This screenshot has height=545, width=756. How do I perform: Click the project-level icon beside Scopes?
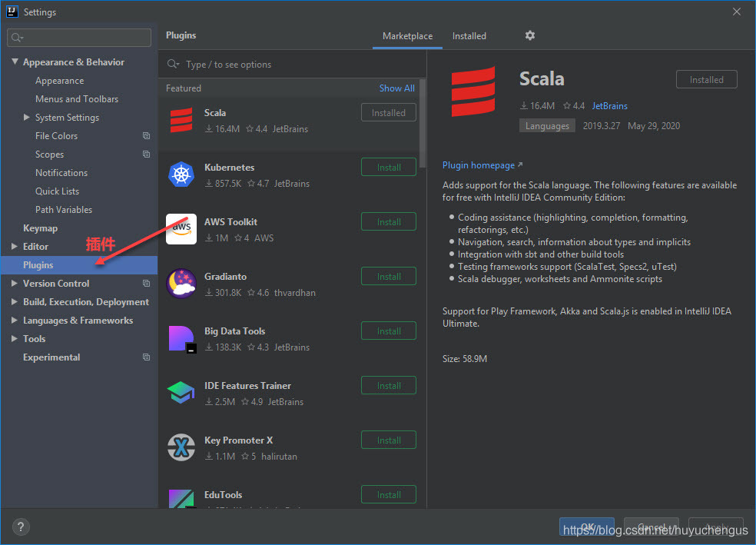[146, 155]
